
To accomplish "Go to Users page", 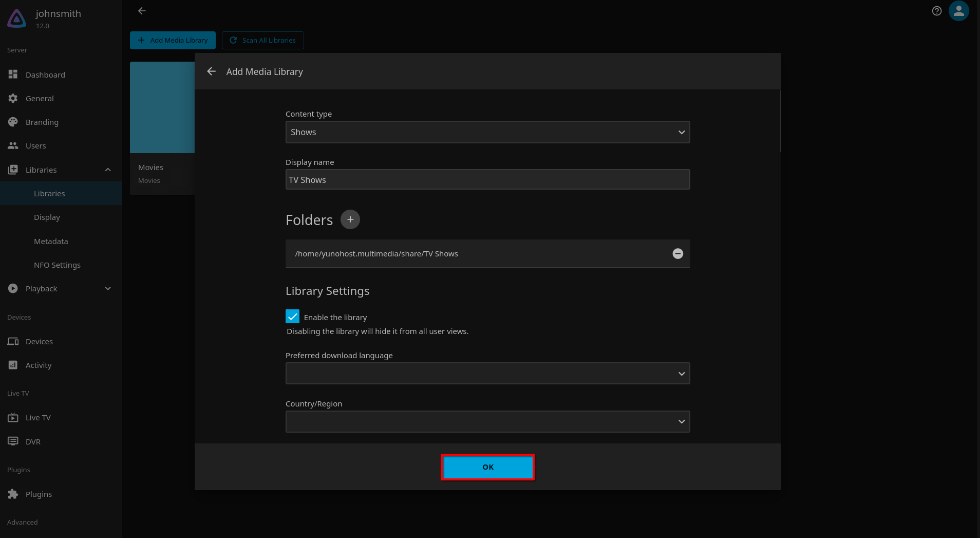I will coord(61,145).
